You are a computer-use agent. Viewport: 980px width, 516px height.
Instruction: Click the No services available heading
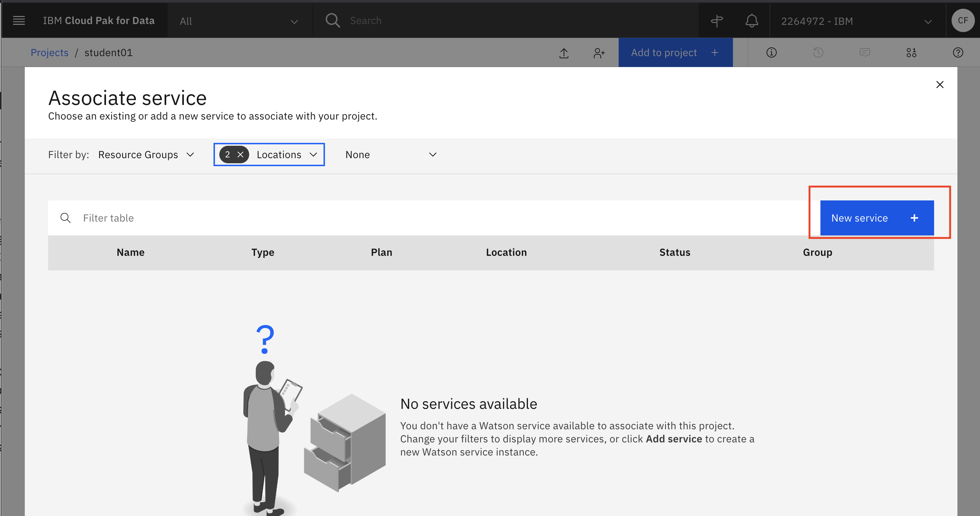coord(468,404)
